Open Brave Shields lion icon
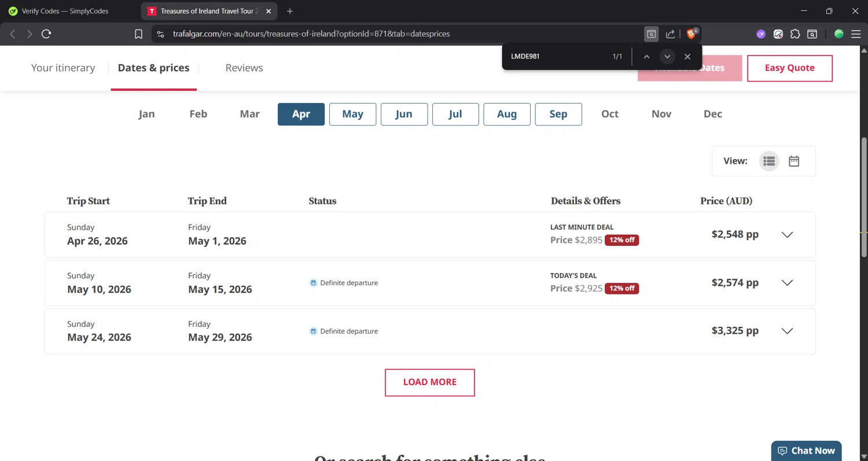 point(691,34)
